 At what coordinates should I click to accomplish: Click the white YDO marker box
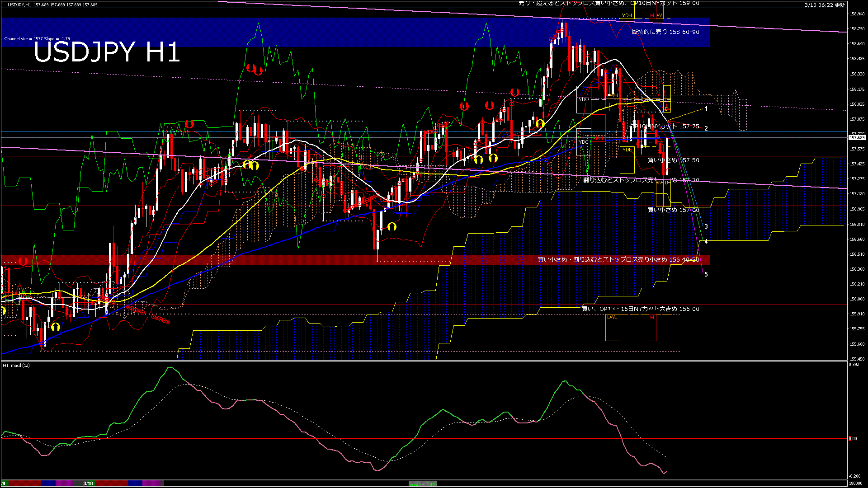584,99
